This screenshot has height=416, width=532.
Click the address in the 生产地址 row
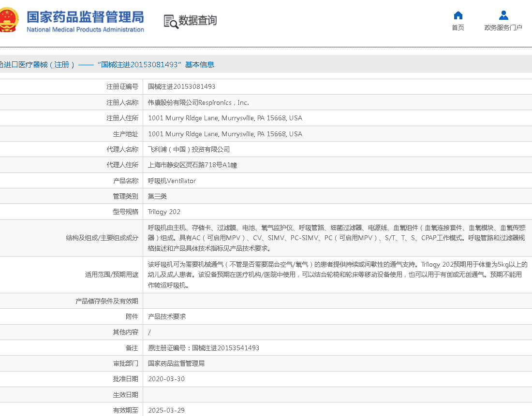pyautogui.click(x=225, y=134)
